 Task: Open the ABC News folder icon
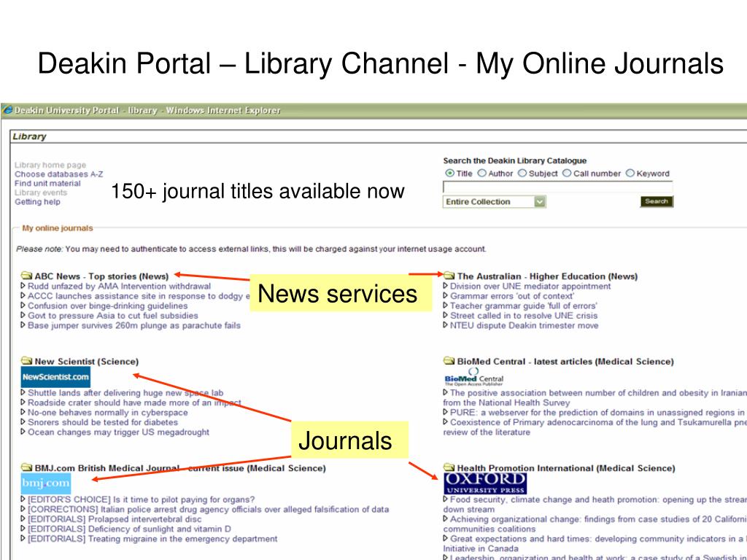click(x=26, y=276)
